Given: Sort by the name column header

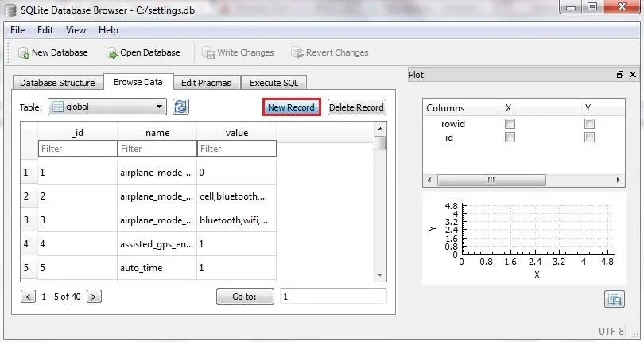Looking at the screenshot, I should coord(157,133).
